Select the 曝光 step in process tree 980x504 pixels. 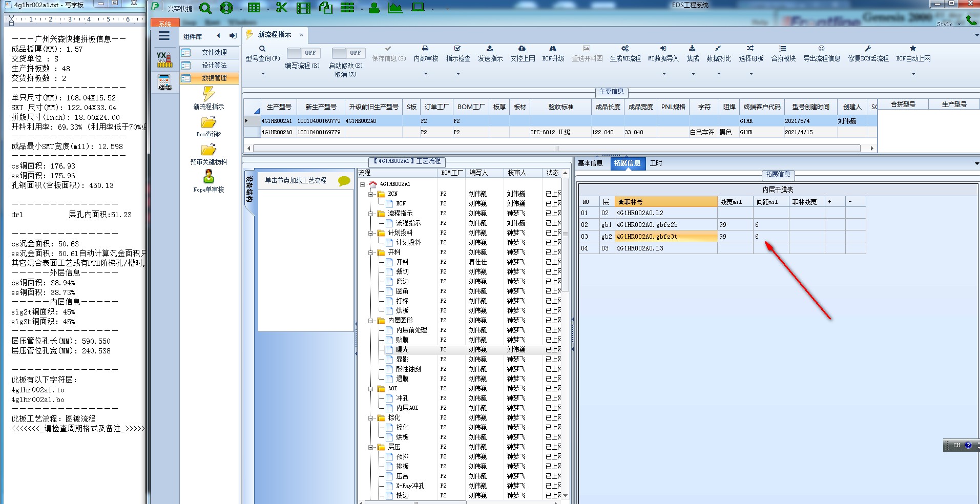pyautogui.click(x=402, y=350)
